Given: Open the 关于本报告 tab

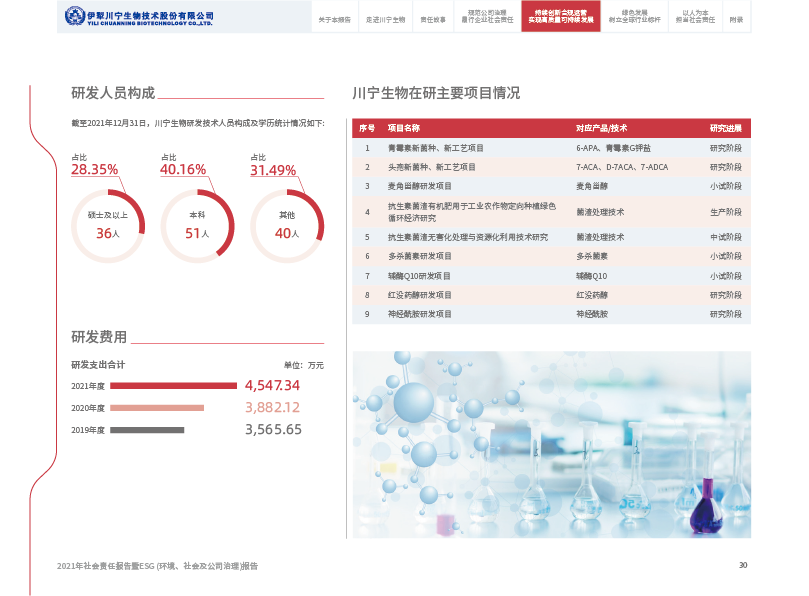Looking at the screenshot, I should [x=334, y=19].
